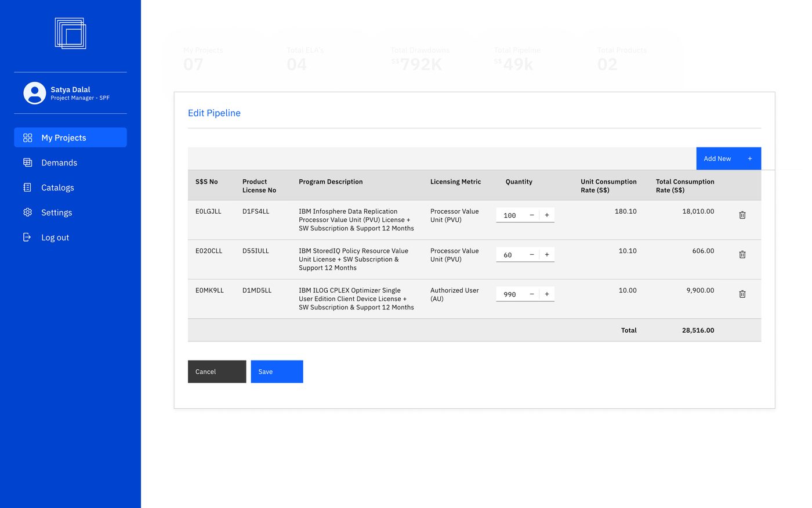Click total value 18,010.00
The image size is (812, 508).
click(x=698, y=211)
